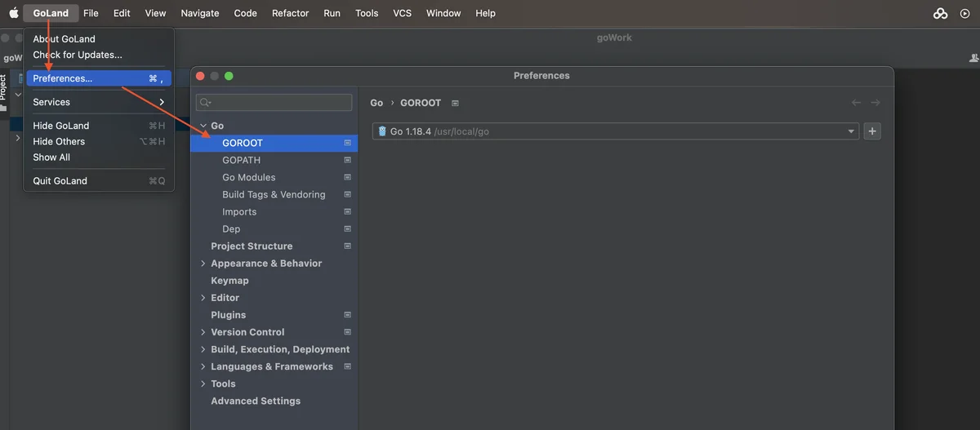Expand Languages & Frameworks section
This screenshot has width=980, height=430.
pyautogui.click(x=203, y=367)
